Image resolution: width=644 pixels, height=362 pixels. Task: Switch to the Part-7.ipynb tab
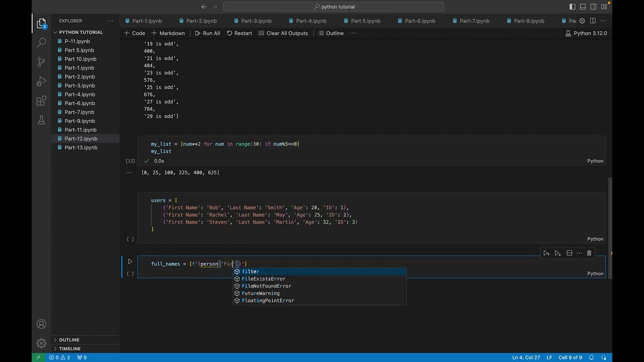[x=474, y=21]
